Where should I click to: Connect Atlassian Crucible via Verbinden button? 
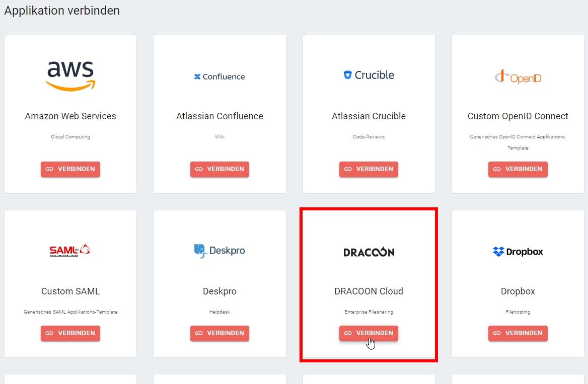click(369, 169)
